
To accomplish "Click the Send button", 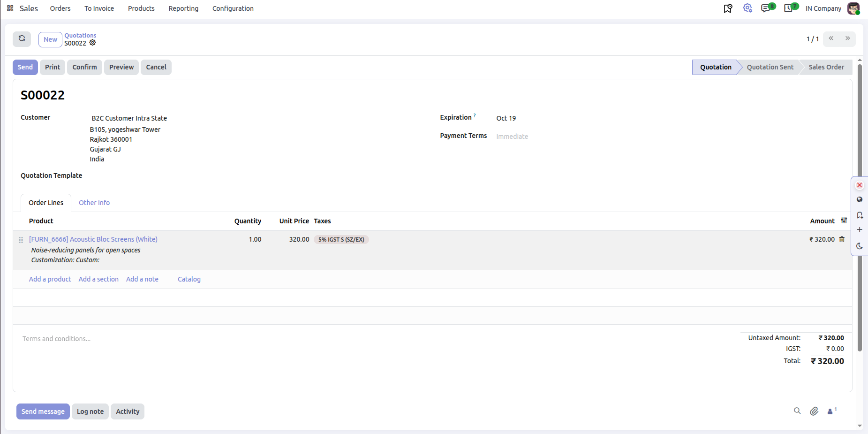I will 25,67.
